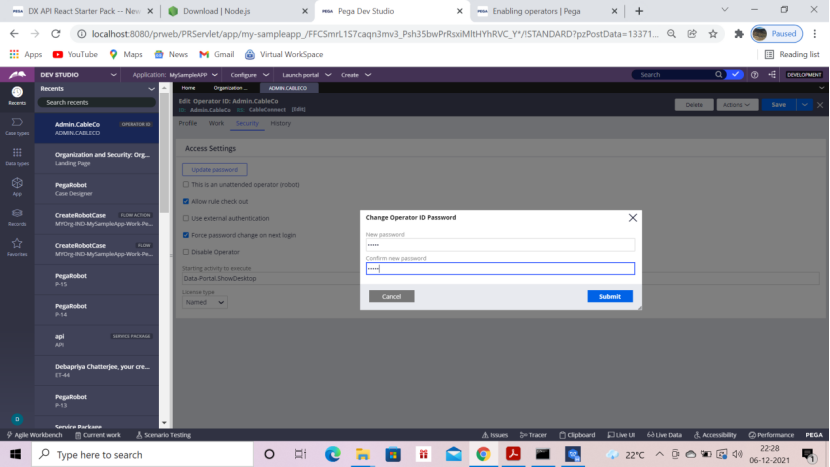Viewport: 830px width, 467px height.
Task: Launch the Tracer tool
Action: tap(533, 435)
